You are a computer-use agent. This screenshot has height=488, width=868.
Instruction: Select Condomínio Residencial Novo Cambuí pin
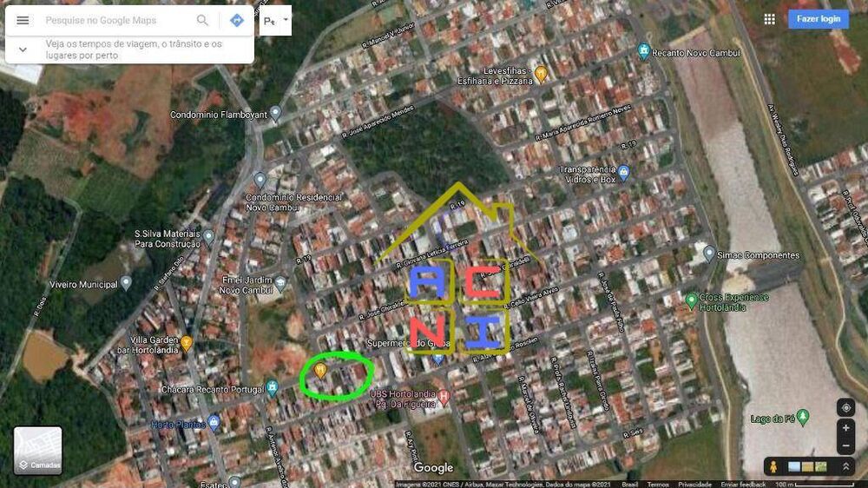coord(260,180)
